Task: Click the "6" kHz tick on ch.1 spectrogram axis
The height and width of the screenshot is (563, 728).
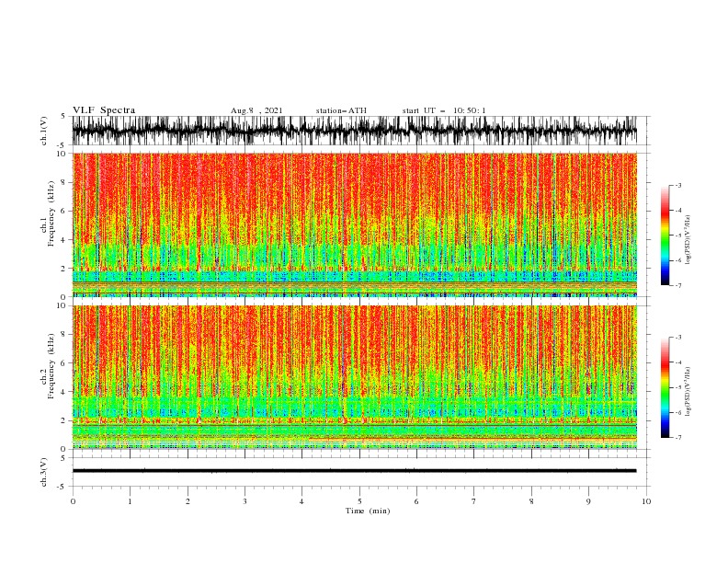Action: (x=63, y=211)
